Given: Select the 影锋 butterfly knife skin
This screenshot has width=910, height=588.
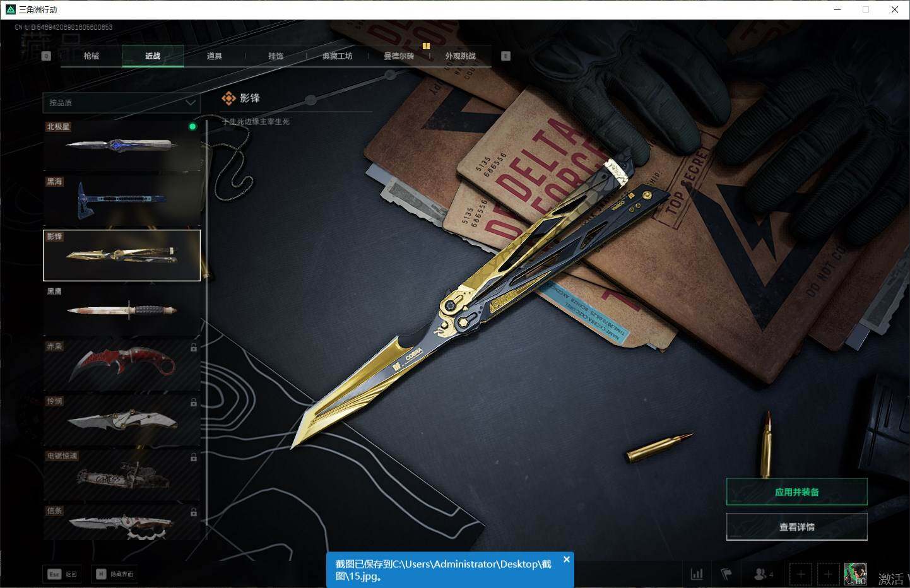Looking at the screenshot, I should [x=122, y=256].
